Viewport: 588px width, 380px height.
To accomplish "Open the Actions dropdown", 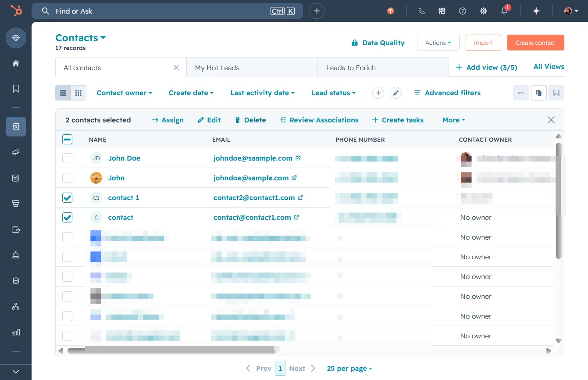I will 438,43.
